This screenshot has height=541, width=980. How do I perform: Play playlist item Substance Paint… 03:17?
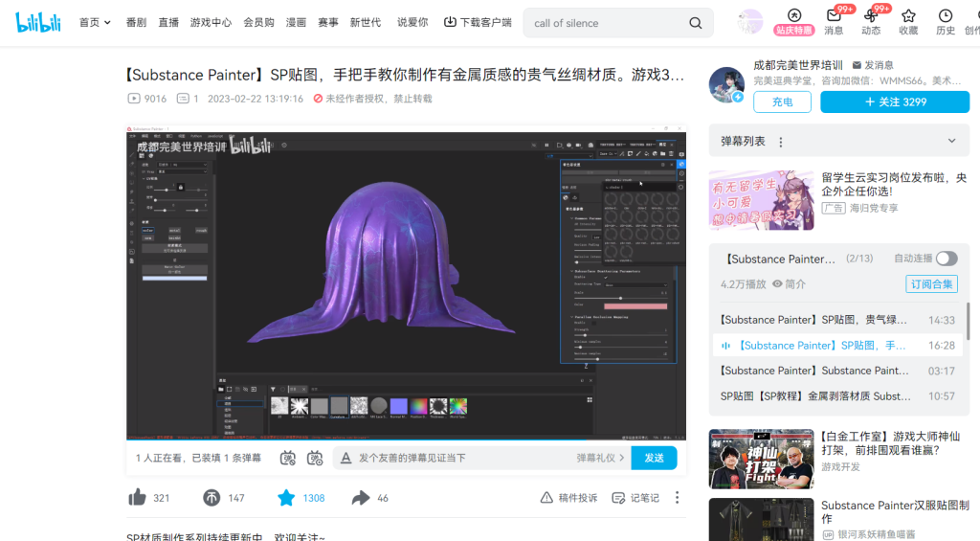836,371
